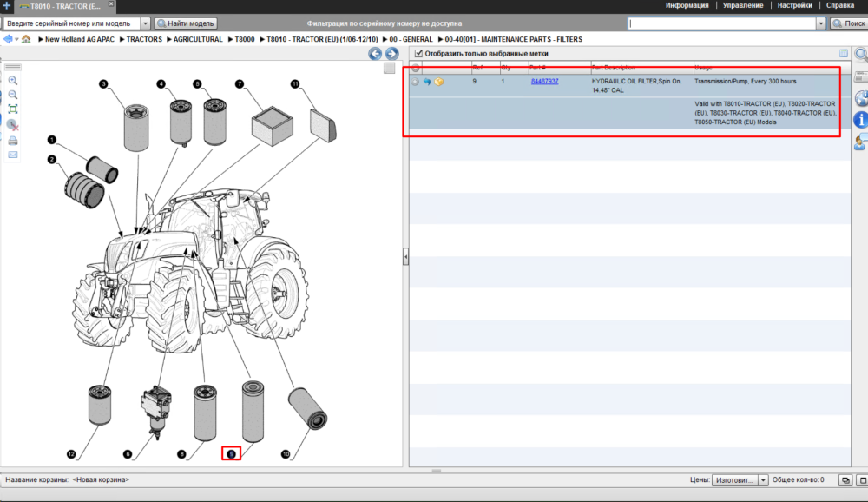Screen dimensions: 868x502
Task: Click 'HYDRAULIC OIL FILTER,Spin On' description cell
Action: (636, 86)
